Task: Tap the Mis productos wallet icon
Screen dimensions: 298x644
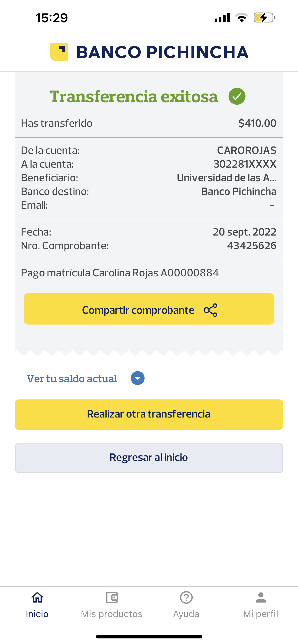Action: (x=112, y=597)
